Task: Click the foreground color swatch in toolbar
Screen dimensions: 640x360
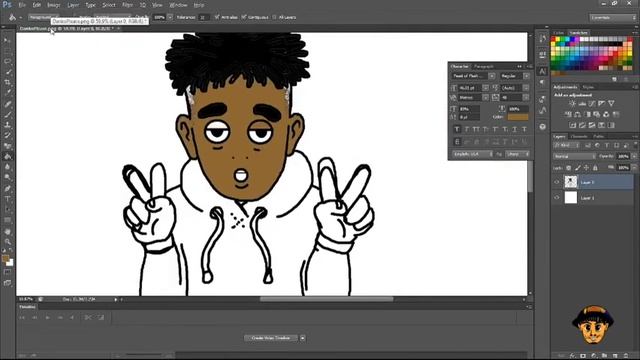Action: 5,258
